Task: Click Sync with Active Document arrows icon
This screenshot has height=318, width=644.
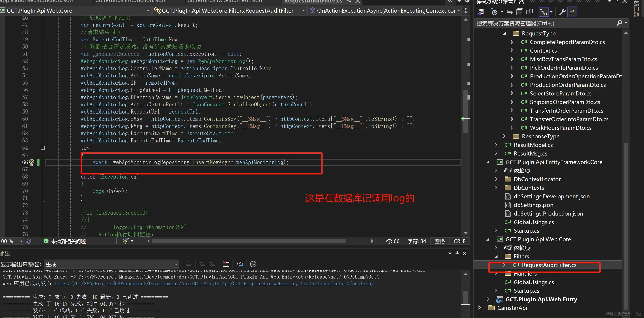Action: pos(509,12)
